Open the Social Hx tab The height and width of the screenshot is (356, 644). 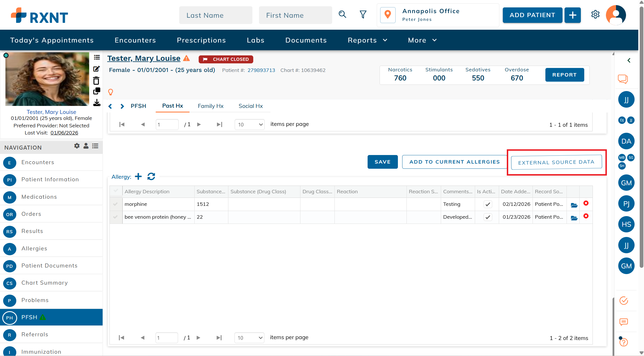250,106
